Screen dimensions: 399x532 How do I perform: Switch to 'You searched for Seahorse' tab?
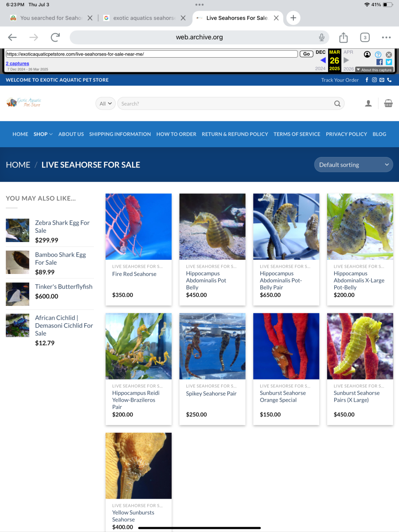(51, 18)
